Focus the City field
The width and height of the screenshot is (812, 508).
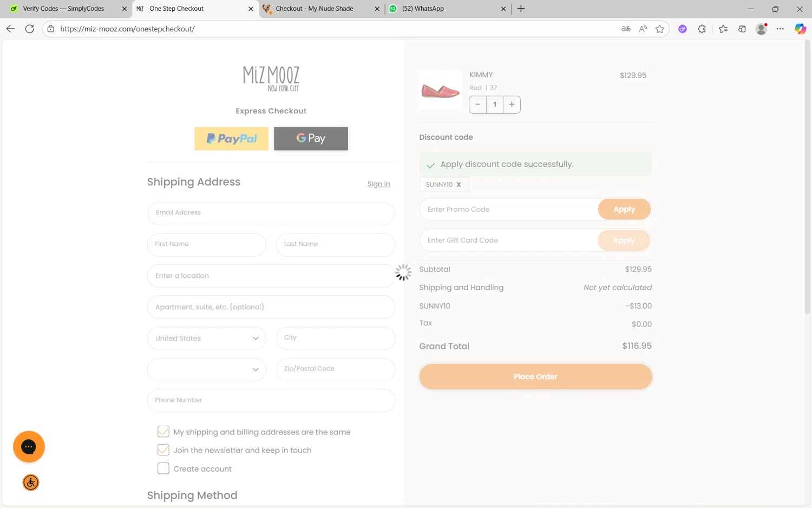point(336,338)
